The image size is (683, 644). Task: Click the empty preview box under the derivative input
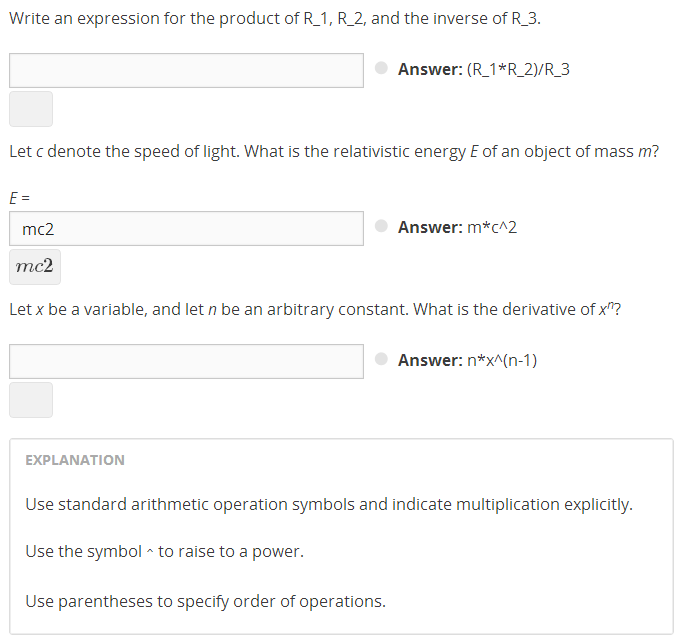point(31,400)
